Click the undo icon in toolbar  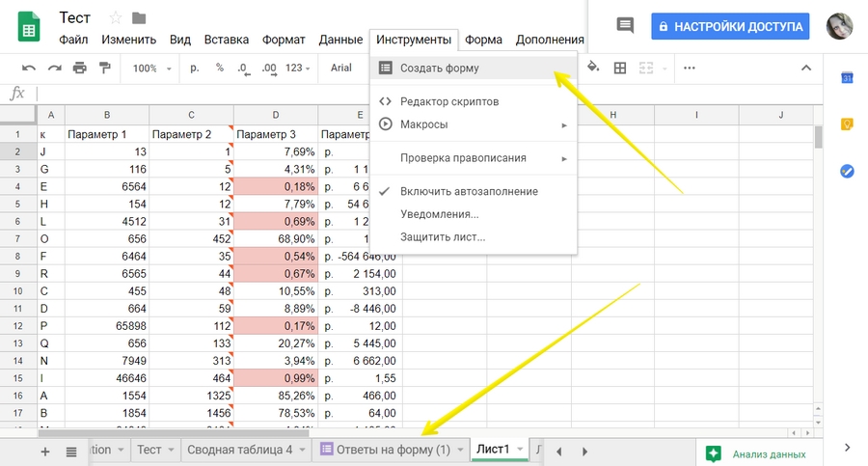click(x=29, y=69)
